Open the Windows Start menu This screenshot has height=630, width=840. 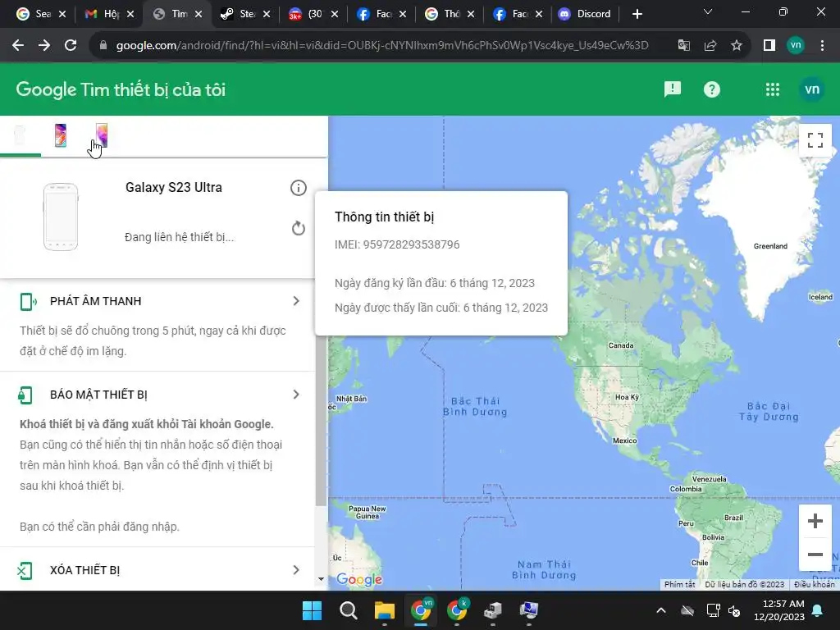pos(312,610)
